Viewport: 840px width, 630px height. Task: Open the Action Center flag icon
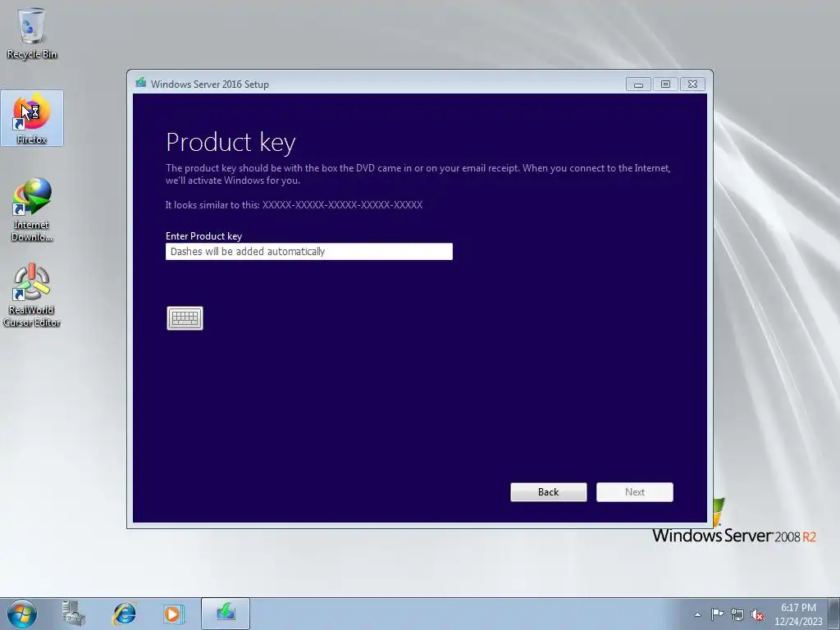click(717, 614)
